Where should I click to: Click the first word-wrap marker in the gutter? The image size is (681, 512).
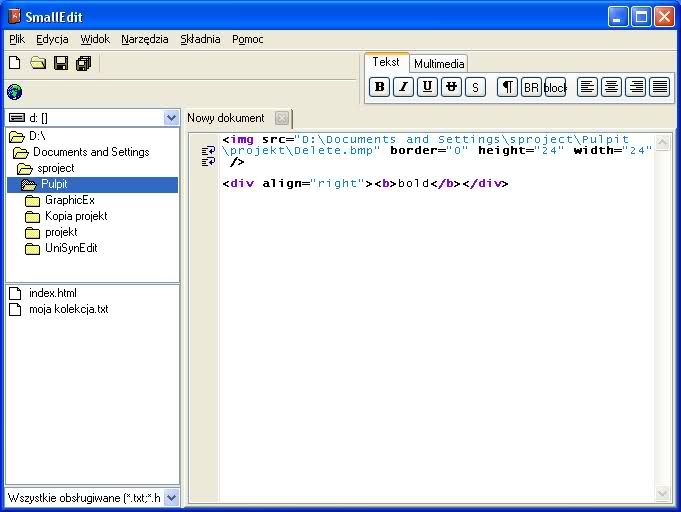[x=208, y=151]
